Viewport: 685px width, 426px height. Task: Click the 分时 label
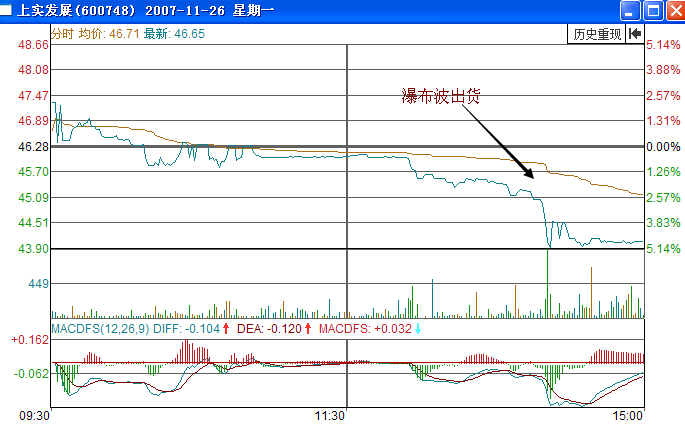pos(63,33)
